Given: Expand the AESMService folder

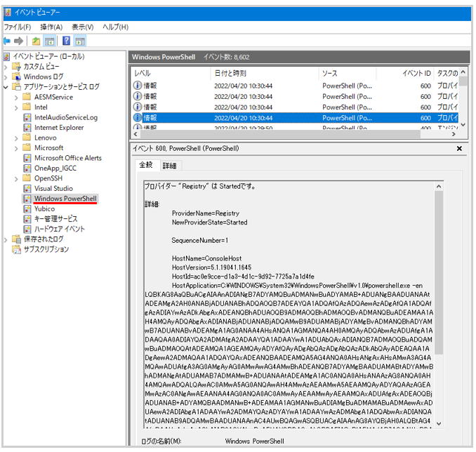Looking at the screenshot, I should [16, 98].
